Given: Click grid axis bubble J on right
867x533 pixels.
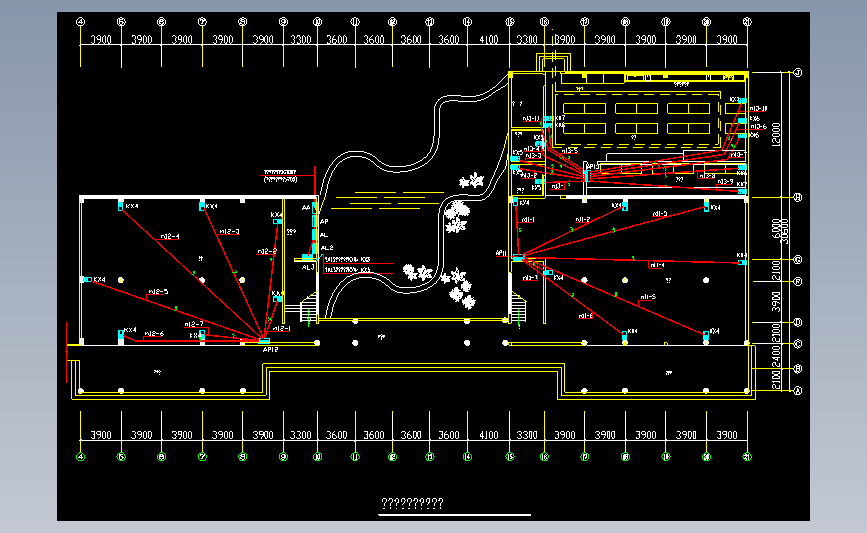Looking at the screenshot, I should (x=798, y=72).
